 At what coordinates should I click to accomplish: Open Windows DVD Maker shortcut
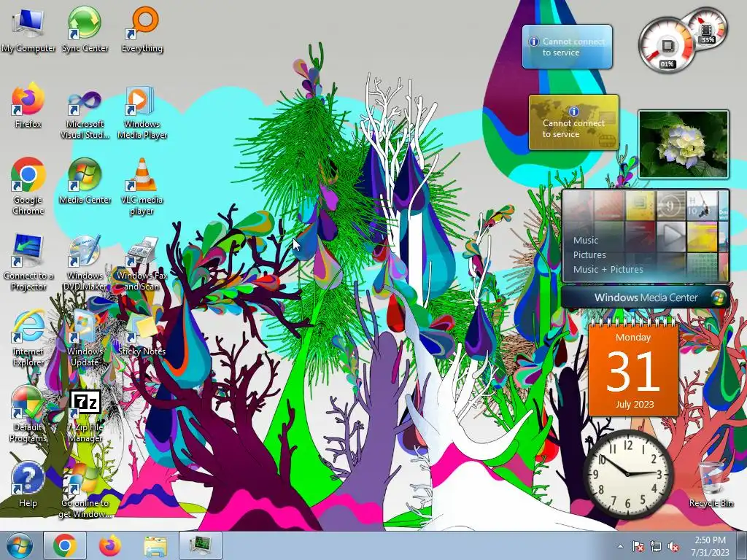click(85, 262)
